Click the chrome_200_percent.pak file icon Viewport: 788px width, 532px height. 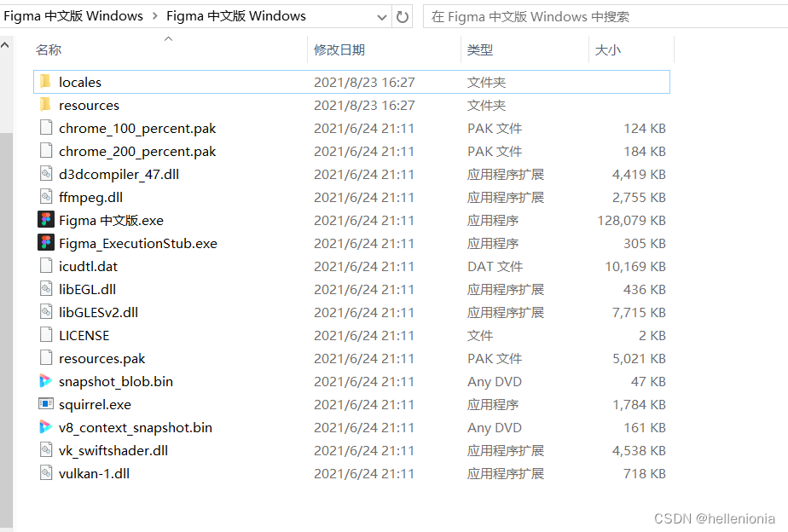46,151
